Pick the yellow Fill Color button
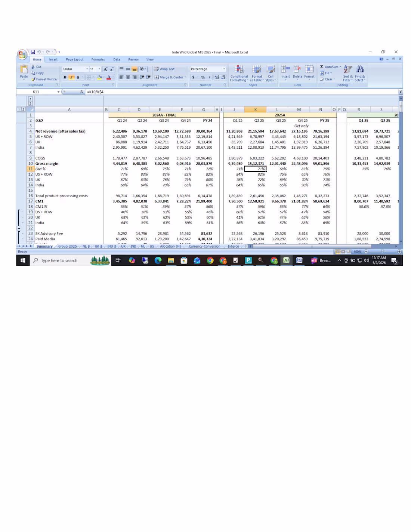Image resolution: width=411 pixels, height=532 pixels. click(99, 77)
